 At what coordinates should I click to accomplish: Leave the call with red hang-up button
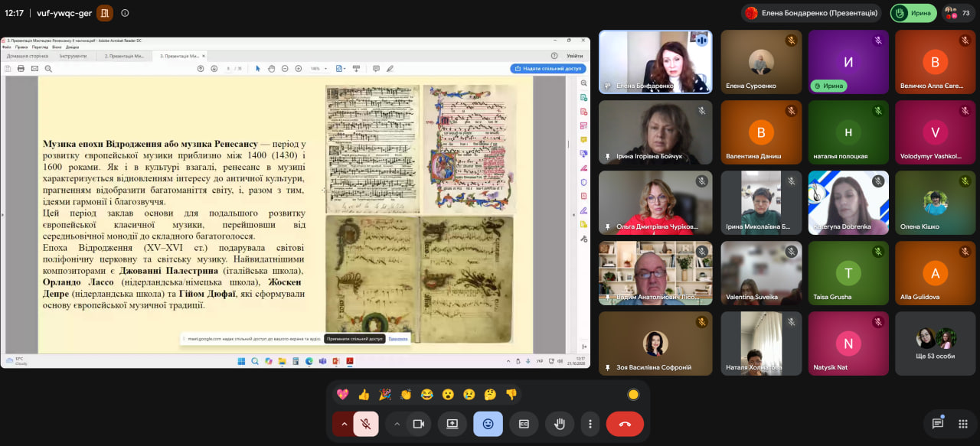(x=625, y=424)
